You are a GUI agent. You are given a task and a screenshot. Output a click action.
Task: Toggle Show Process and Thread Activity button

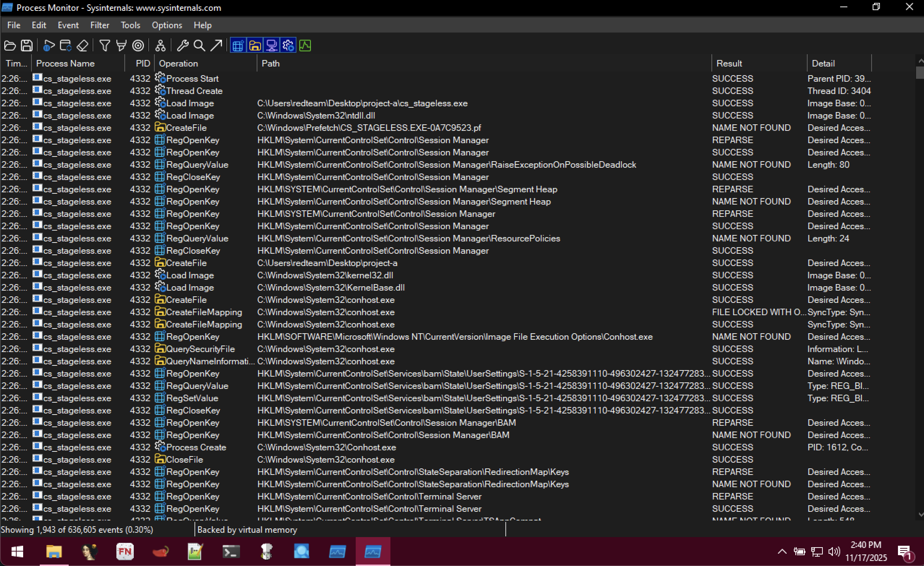pos(288,46)
